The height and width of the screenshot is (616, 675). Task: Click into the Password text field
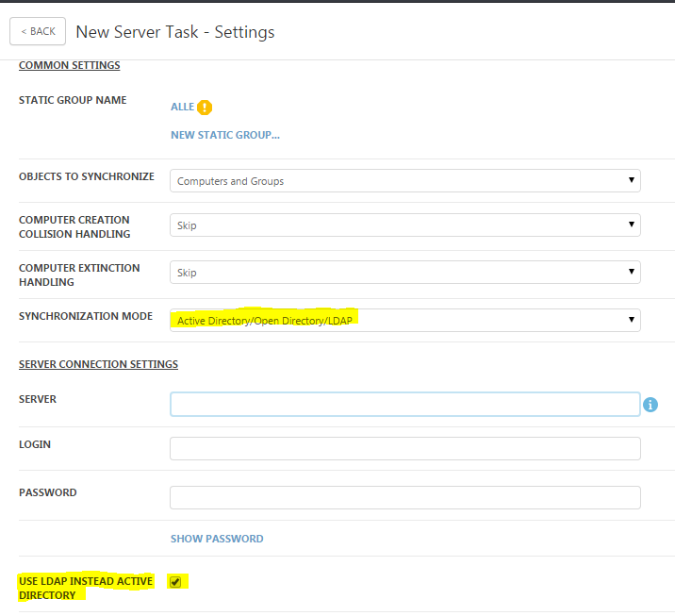(x=405, y=497)
